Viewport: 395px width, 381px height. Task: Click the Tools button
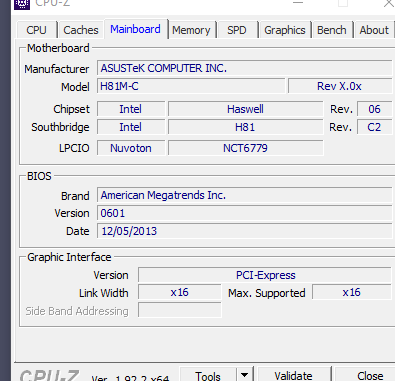click(x=208, y=375)
